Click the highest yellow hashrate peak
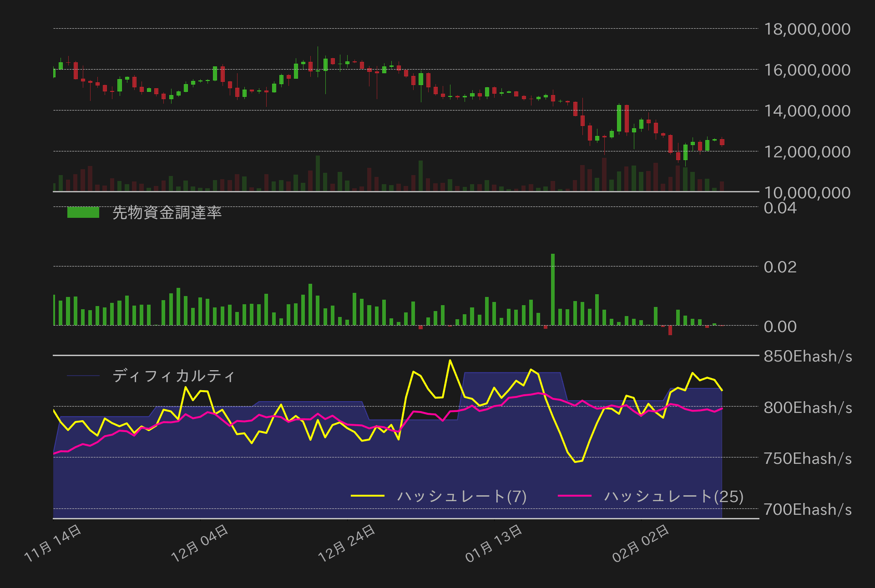Image resolution: width=875 pixels, height=588 pixels. [450, 361]
